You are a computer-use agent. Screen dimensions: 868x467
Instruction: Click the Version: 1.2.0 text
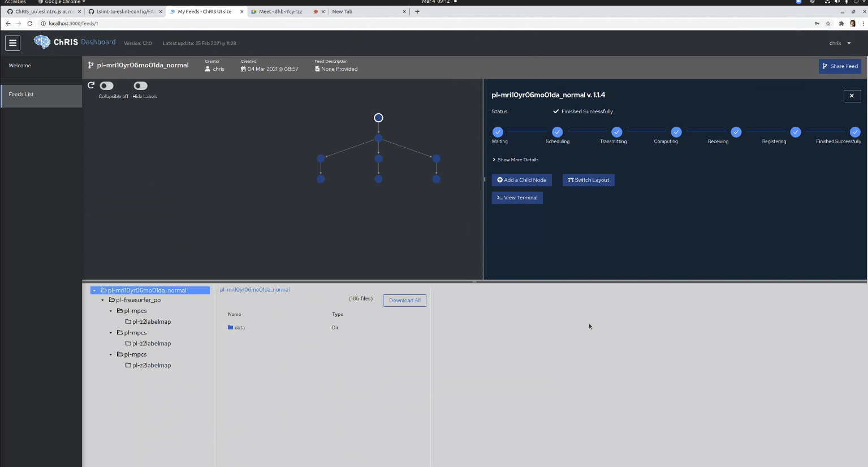click(x=138, y=43)
